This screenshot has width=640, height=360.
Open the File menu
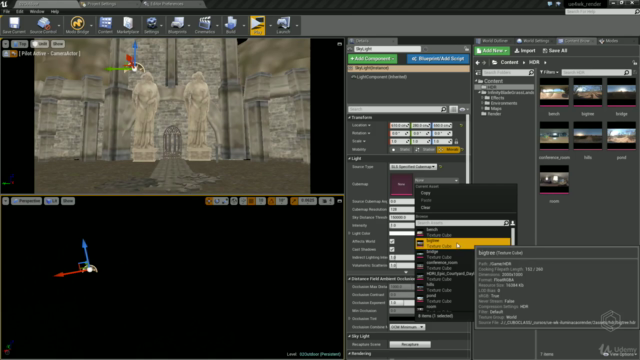(x=7, y=11)
